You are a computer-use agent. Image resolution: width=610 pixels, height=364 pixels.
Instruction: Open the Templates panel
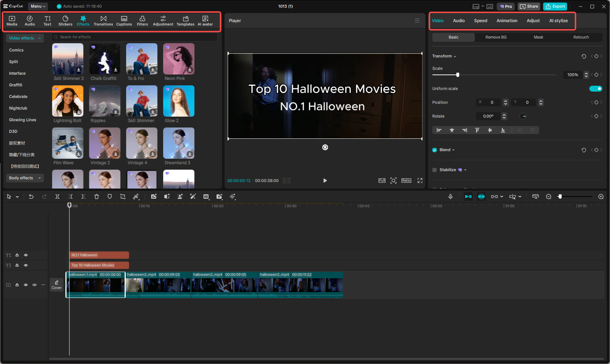coord(185,21)
